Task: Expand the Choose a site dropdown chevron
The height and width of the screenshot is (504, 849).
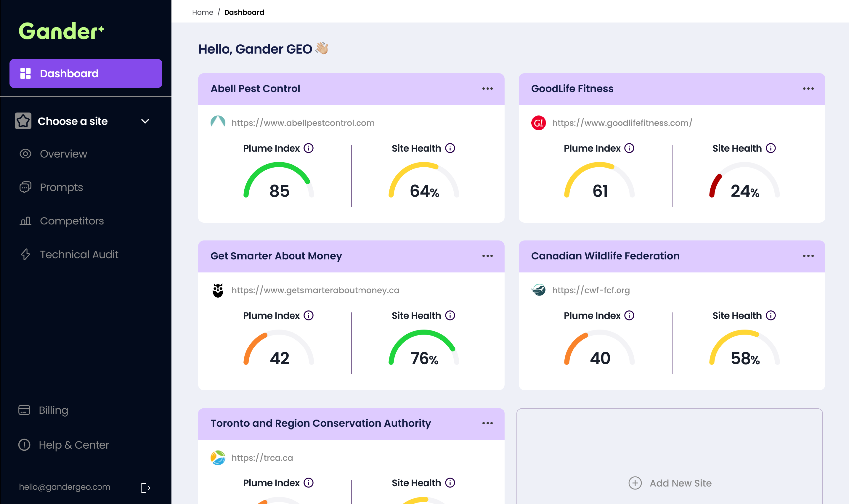Action: coord(145,121)
